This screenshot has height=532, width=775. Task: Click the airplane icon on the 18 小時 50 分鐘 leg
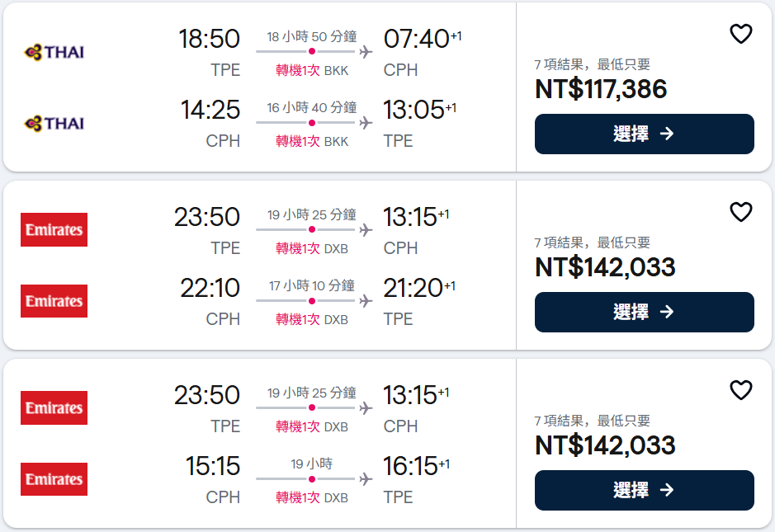point(366,51)
